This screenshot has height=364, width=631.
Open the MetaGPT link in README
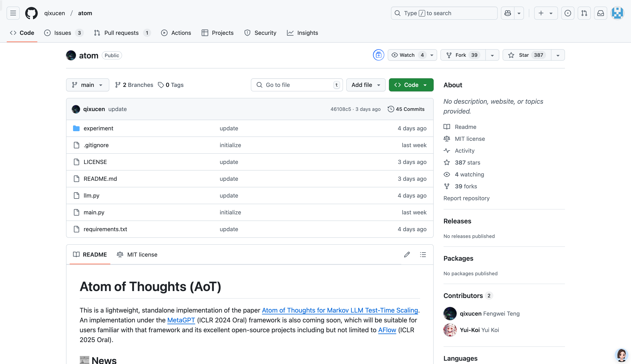(181, 320)
